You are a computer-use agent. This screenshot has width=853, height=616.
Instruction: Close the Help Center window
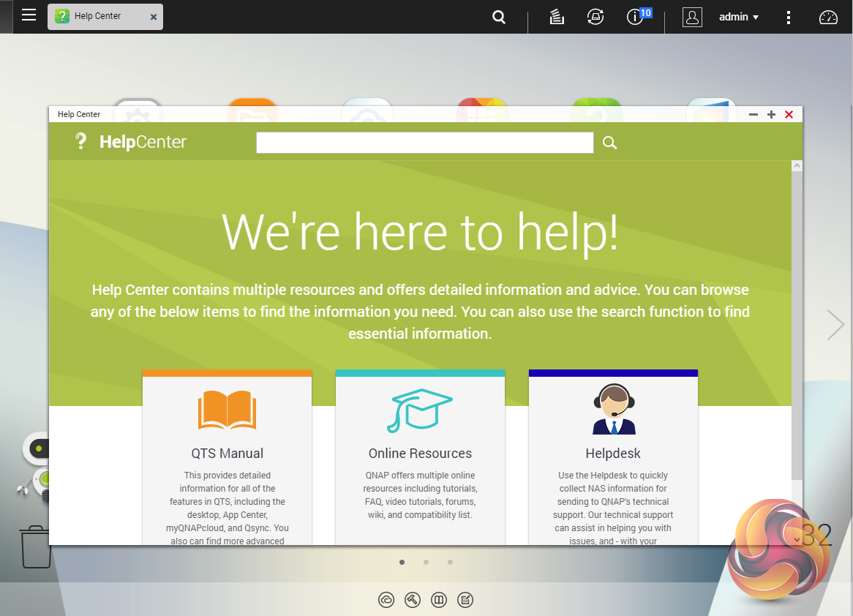[x=789, y=114]
